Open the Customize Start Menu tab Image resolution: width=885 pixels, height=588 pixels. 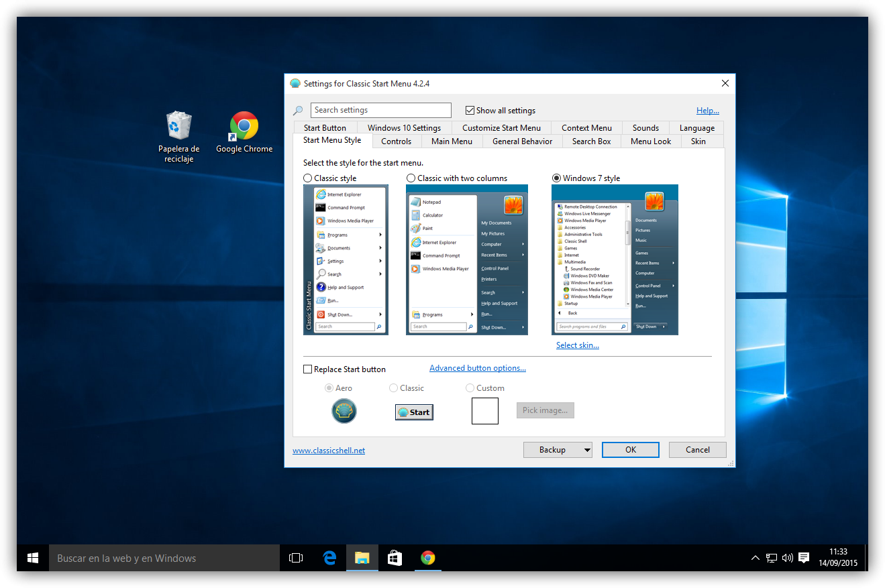pyautogui.click(x=501, y=128)
